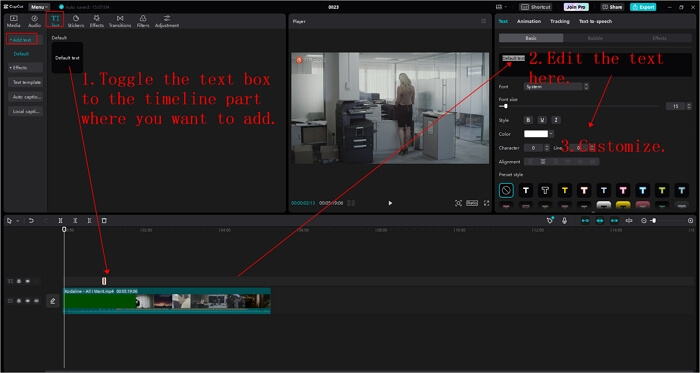700x373 pixels.
Task: Click the timeline zoom slider handle
Action: pyautogui.click(x=654, y=220)
